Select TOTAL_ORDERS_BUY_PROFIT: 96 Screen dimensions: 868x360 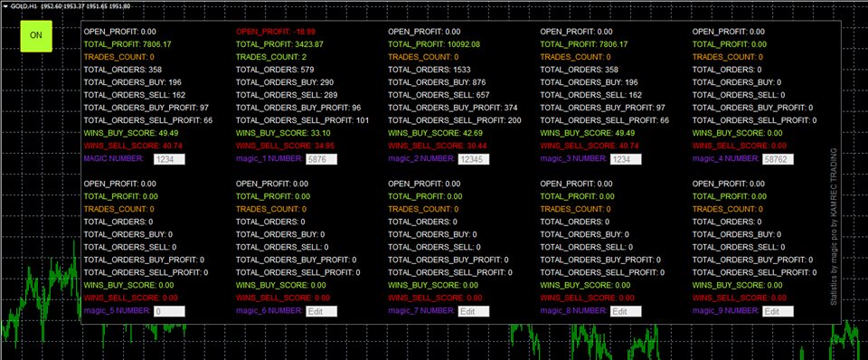tap(298, 108)
